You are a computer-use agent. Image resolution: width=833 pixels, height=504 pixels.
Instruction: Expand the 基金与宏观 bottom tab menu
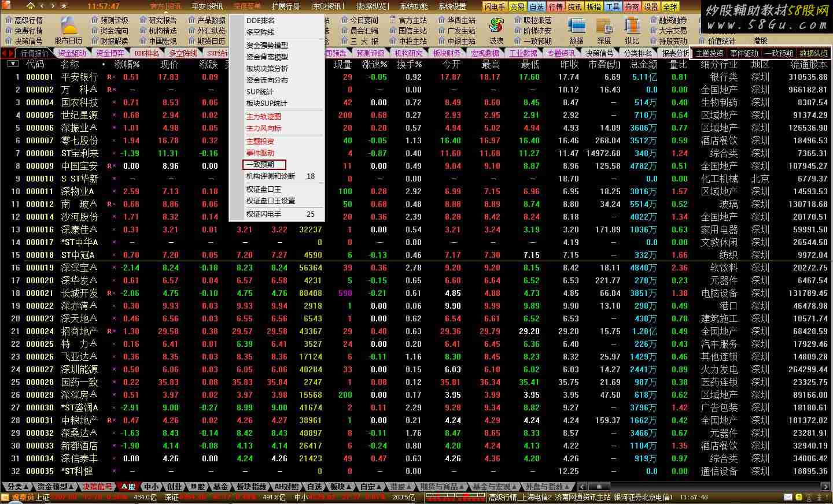point(495,487)
